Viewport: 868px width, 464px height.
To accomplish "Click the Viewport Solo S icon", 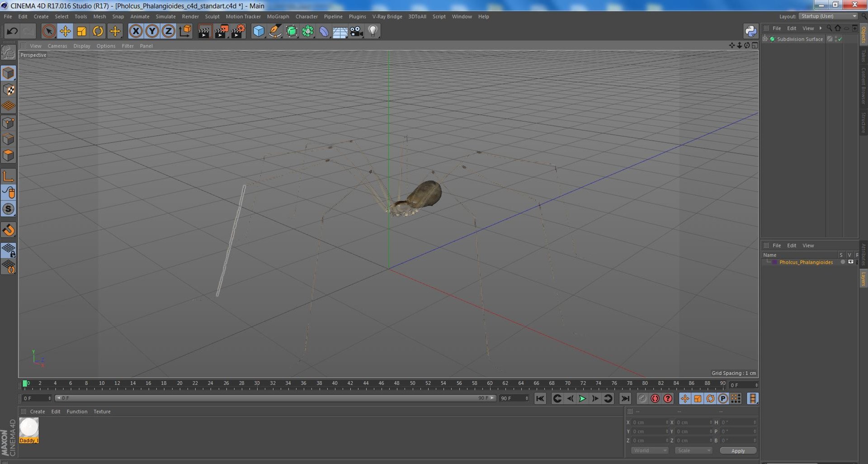I will (9, 209).
